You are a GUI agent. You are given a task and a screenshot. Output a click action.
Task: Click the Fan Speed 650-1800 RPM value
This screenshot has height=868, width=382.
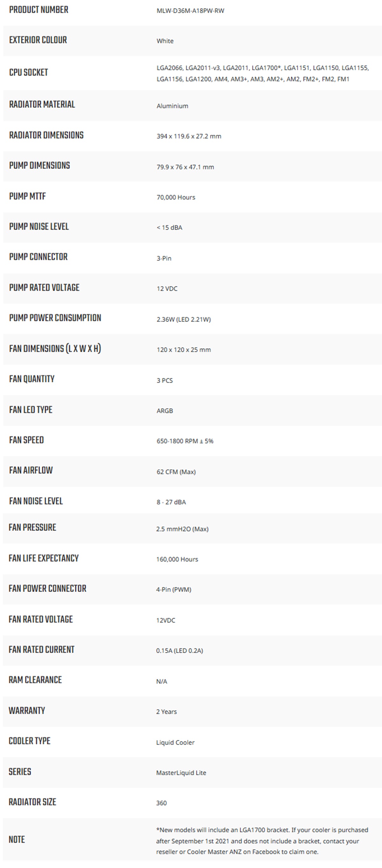coord(185,441)
